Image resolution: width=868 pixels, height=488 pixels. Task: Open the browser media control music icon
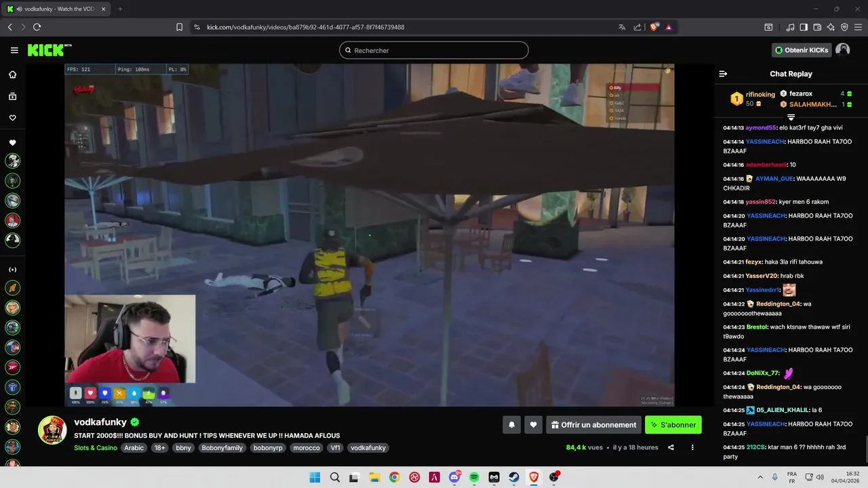point(790,27)
